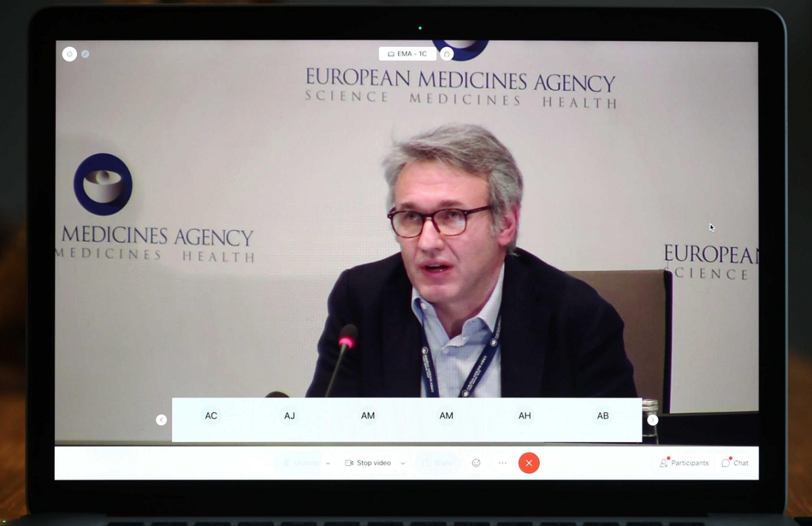
Task: Click the lock icon beside EMA - 1C
Action: (447, 54)
